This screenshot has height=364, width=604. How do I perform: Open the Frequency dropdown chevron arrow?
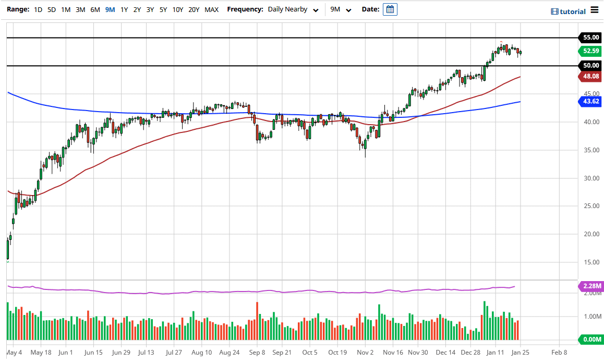(316, 10)
